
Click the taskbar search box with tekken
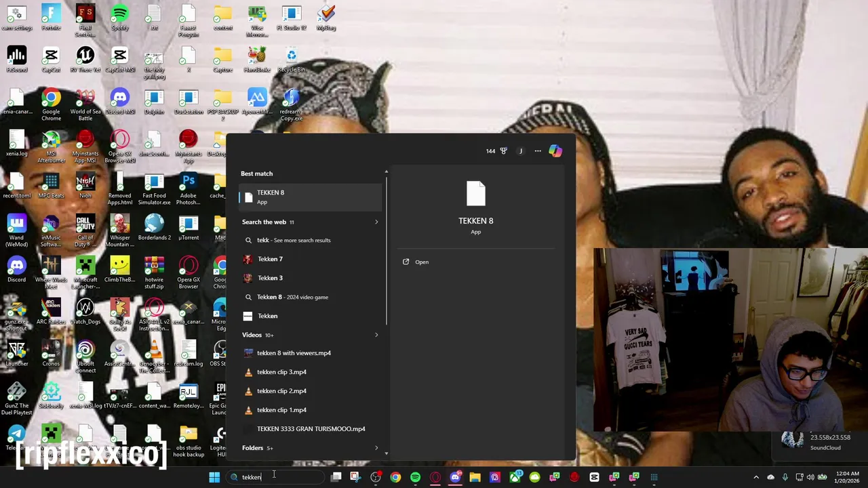[275, 477]
